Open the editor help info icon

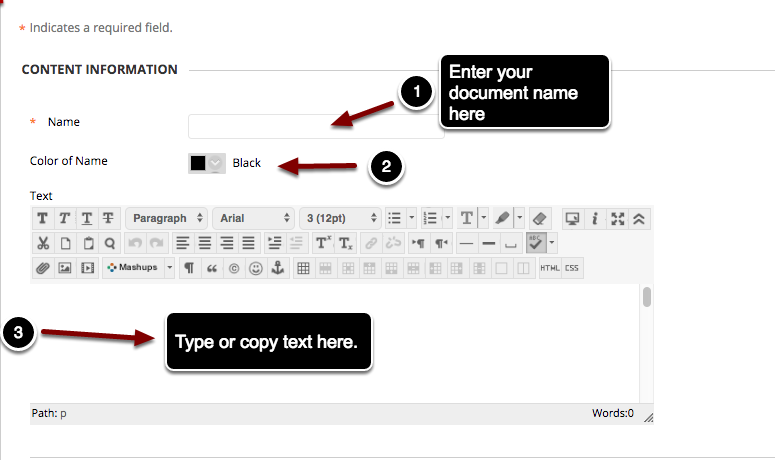[595, 218]
